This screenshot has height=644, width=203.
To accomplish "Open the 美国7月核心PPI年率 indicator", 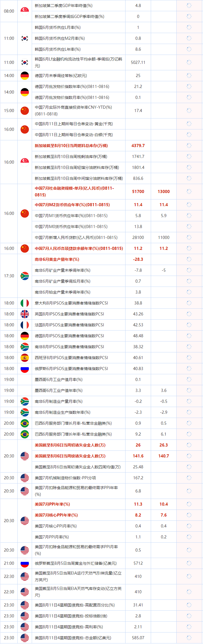I will (56, 515).
